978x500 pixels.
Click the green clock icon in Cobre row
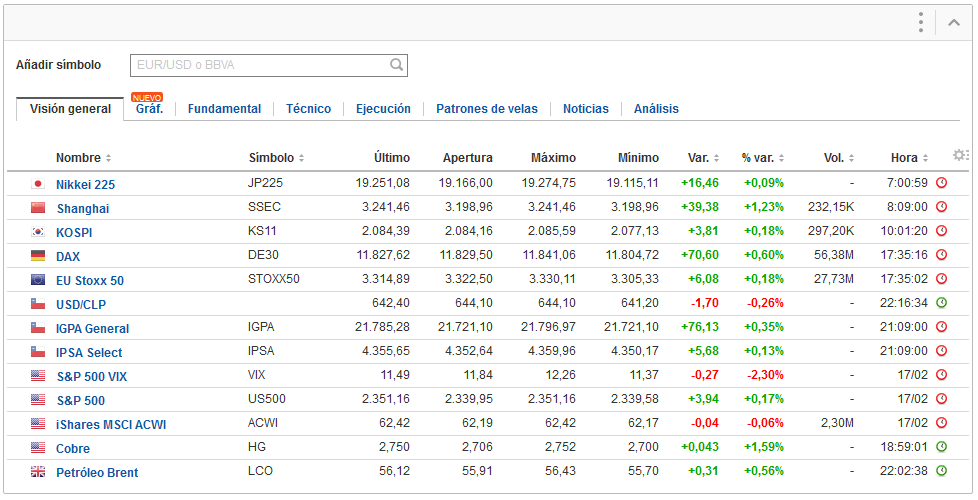pyautogui.click(x=942, y=446)
